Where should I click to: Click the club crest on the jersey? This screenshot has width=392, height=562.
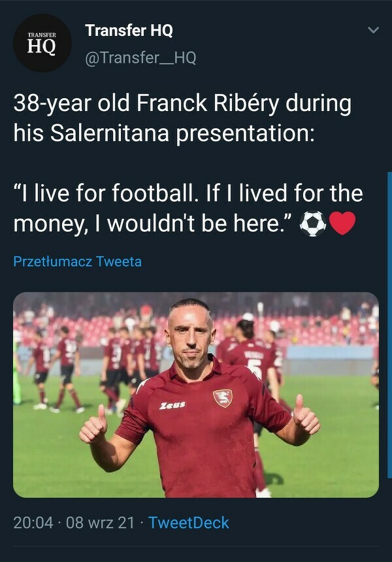[x=223, y=398]
